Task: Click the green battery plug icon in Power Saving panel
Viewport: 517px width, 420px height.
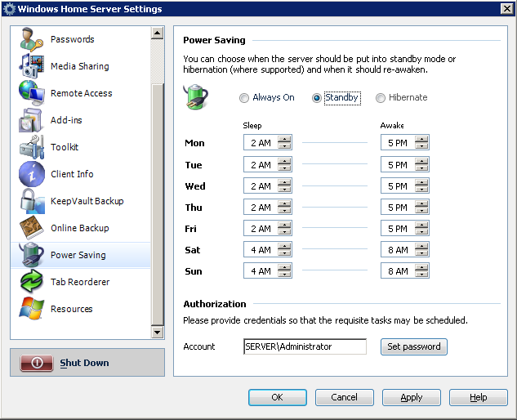Action: pyautogui.click(x=195, y=97)
